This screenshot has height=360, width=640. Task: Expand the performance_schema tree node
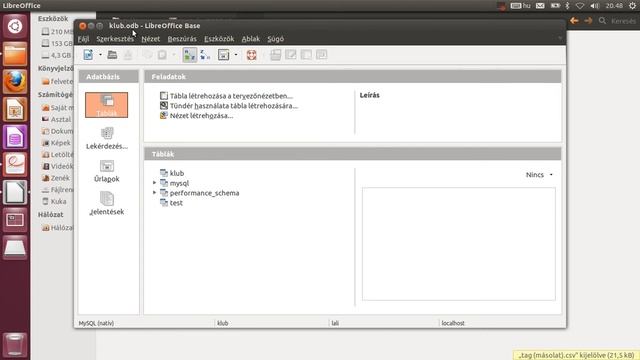155,193
